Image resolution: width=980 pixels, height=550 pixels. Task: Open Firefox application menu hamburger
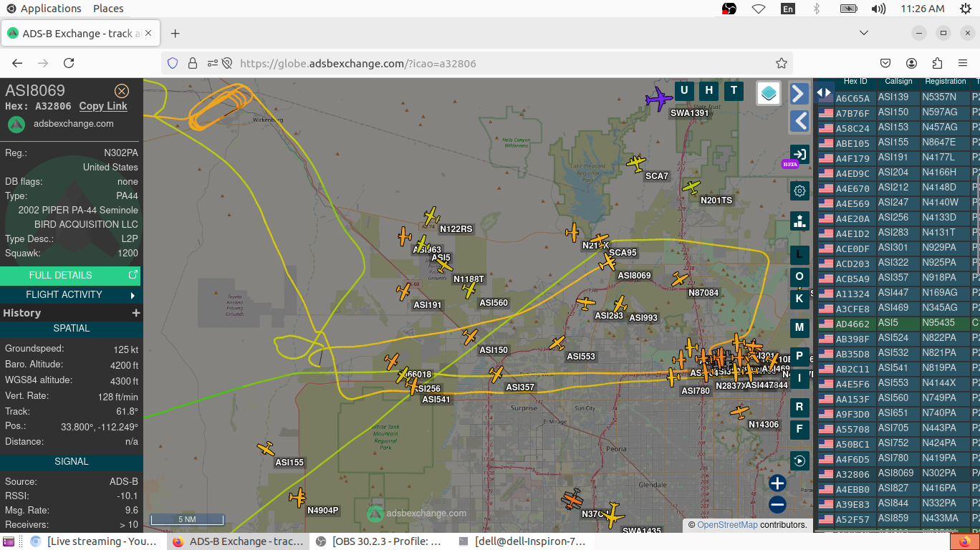tap(963, 63)
